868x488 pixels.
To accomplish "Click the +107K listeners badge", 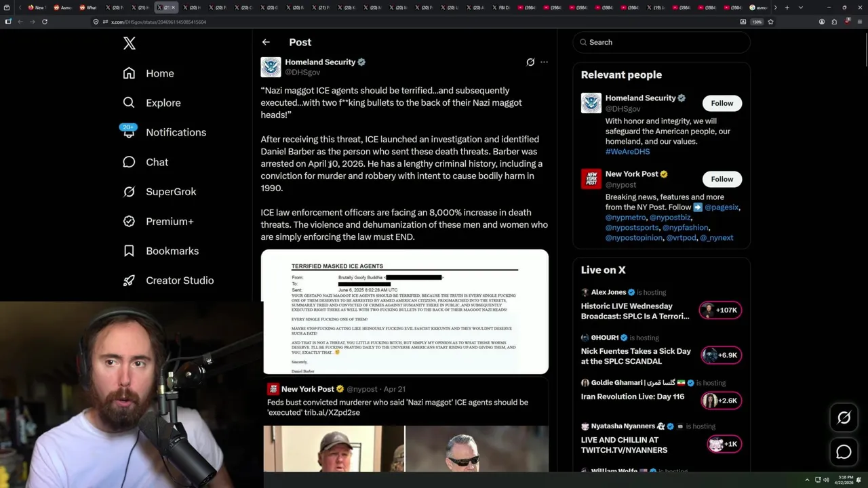I will (x=720, y=310).
